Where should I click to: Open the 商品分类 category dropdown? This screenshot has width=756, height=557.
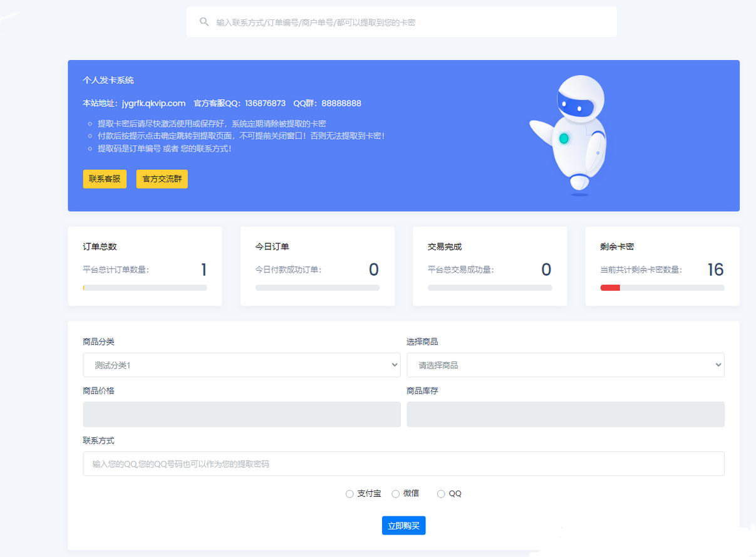coord(242,364)
